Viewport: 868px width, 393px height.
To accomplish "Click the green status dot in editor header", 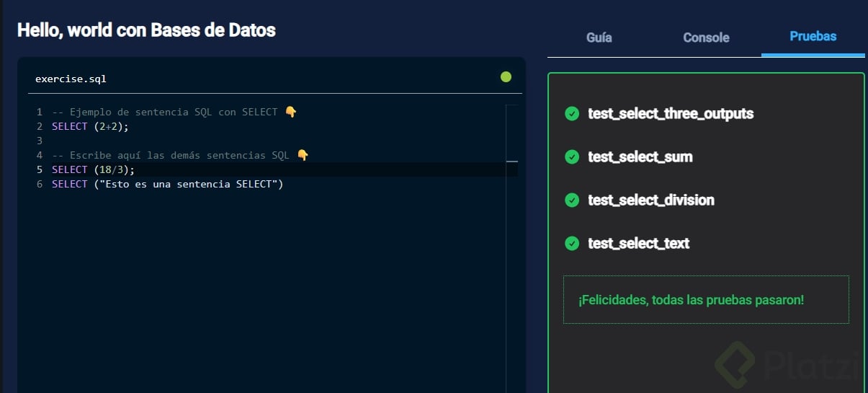I will 506,77.
